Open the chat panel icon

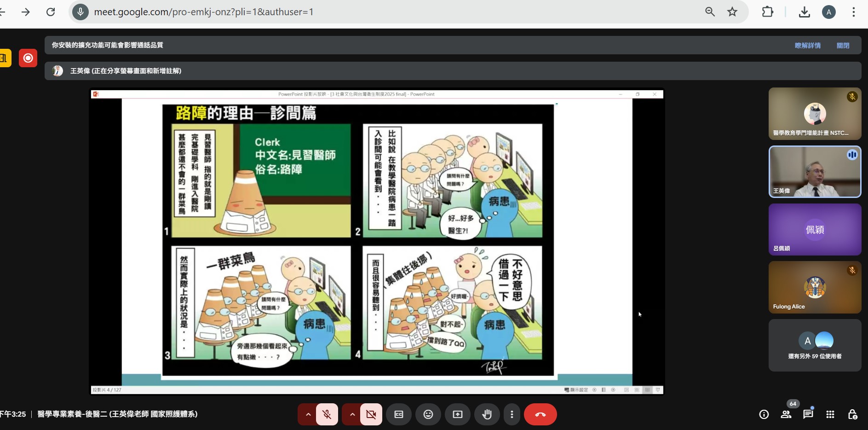tap(808, 414)
